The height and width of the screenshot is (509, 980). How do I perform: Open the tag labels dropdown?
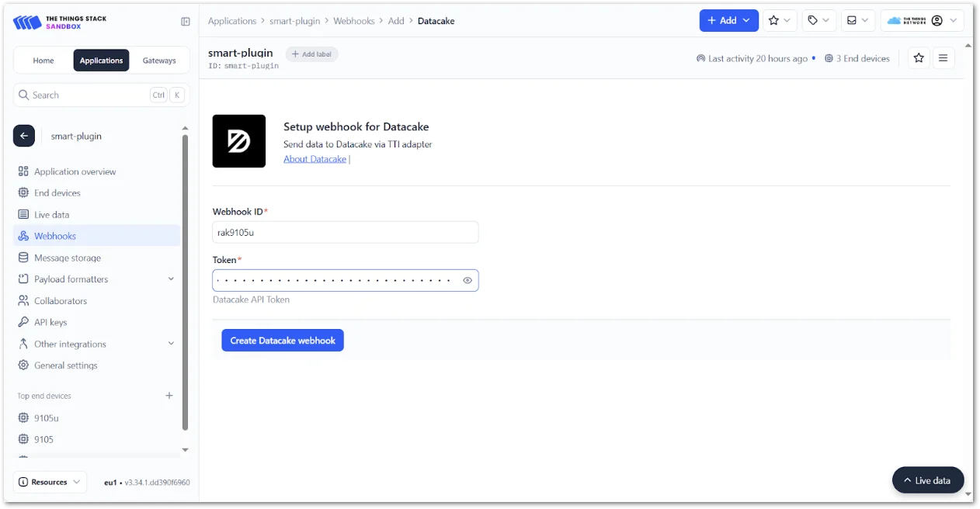[818, 21]
